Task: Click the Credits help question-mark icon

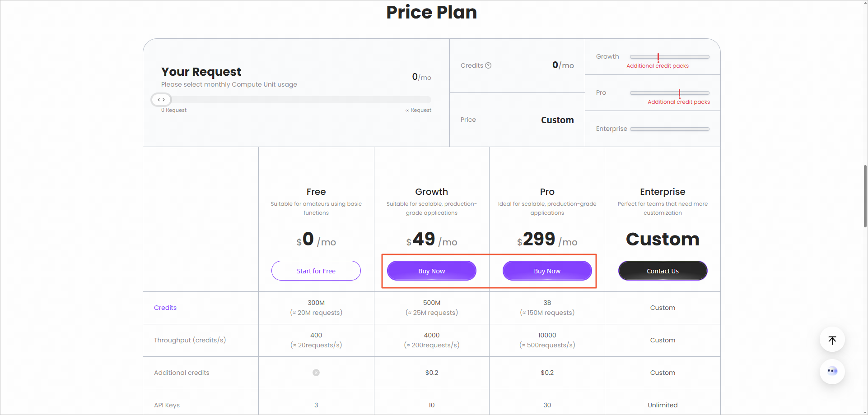Action: tap(488, 65)
